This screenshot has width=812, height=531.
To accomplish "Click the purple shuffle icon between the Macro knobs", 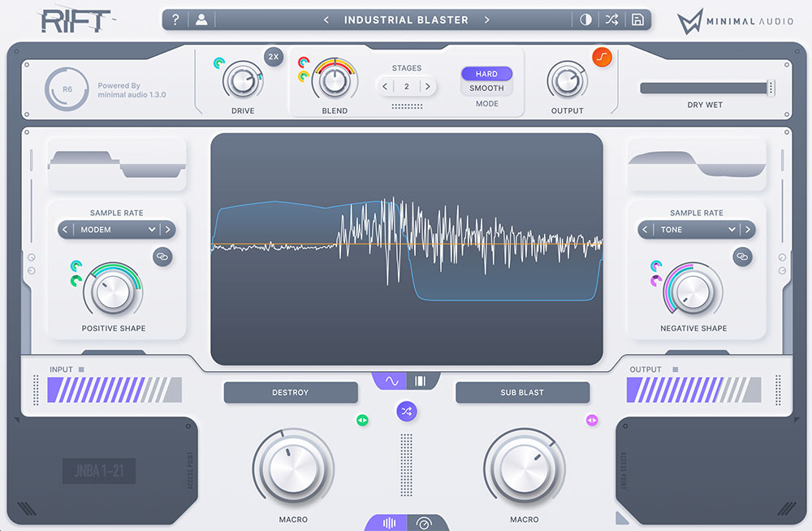I will 406,411.
